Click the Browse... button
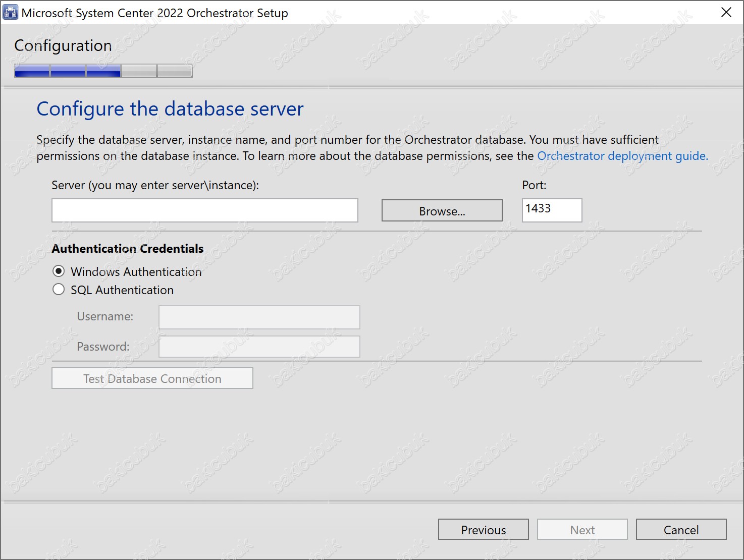Viewport: 744px width, 560px height. 442,211
